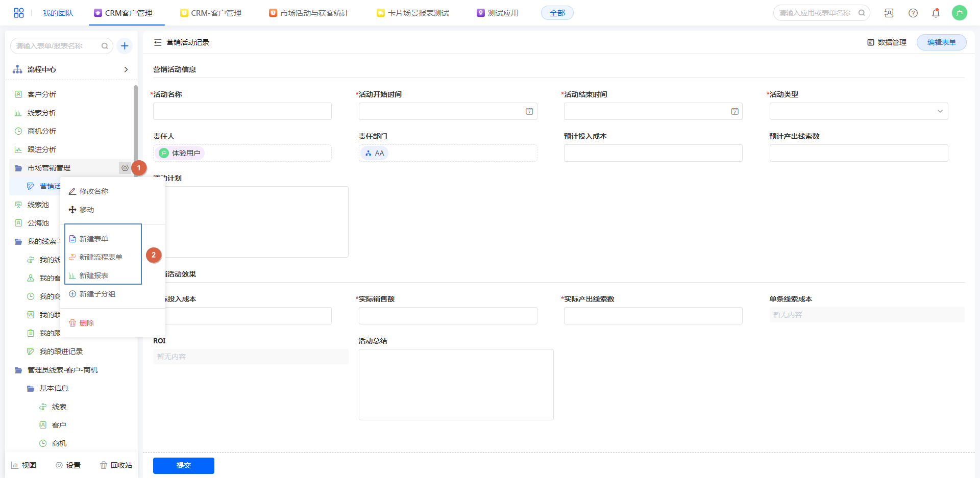The height and width of the screenshot is (478, 980).
Task: Switch to 市场活动与获客统计 tab
Action: coord(309,13)
